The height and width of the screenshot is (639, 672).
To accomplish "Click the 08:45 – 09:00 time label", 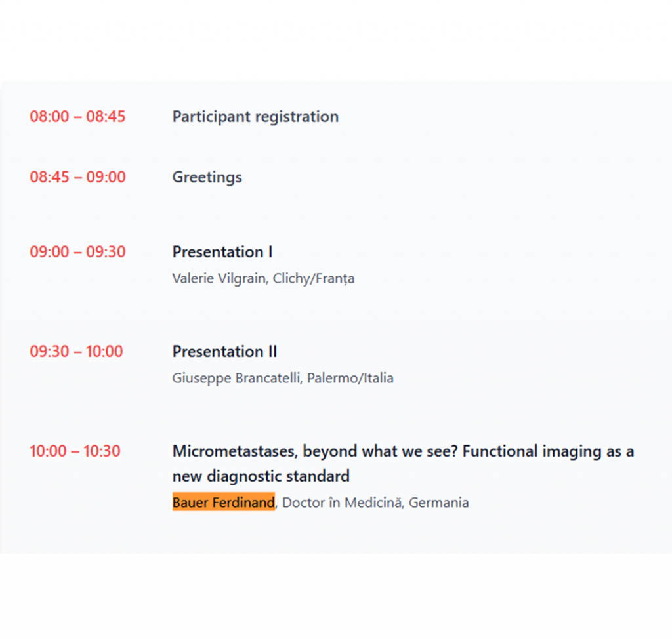I will pyautogui.click(x=77, y=177).
